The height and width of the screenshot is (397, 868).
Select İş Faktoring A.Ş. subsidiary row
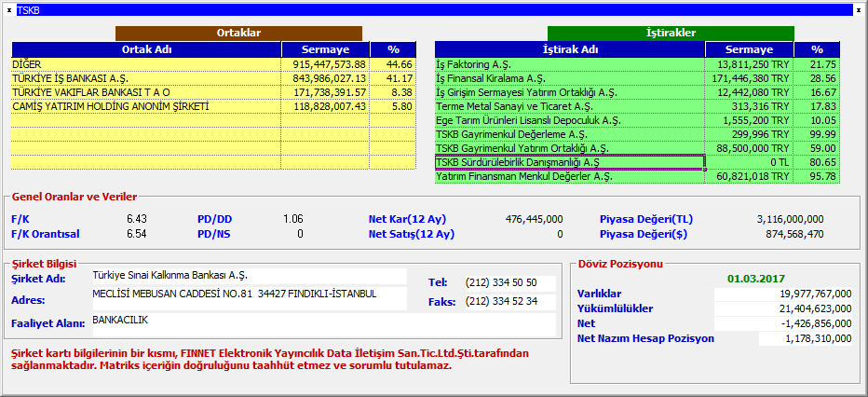coord(637,64)
